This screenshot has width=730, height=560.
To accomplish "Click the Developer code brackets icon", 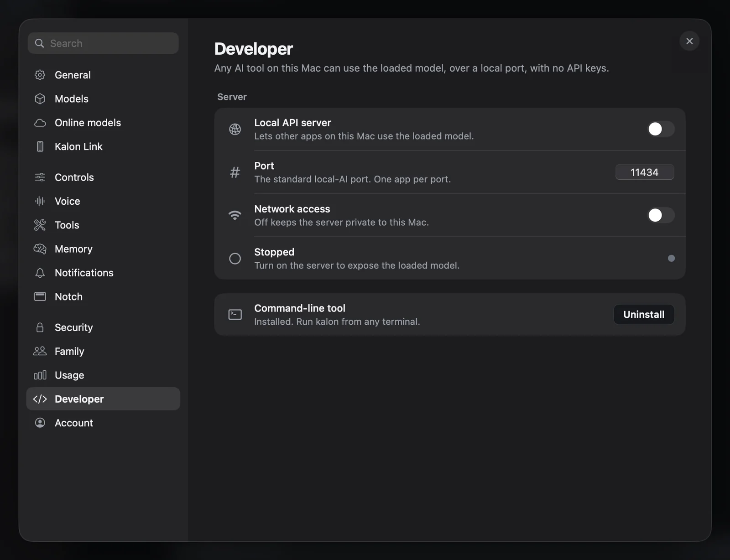I will (40, 399).
